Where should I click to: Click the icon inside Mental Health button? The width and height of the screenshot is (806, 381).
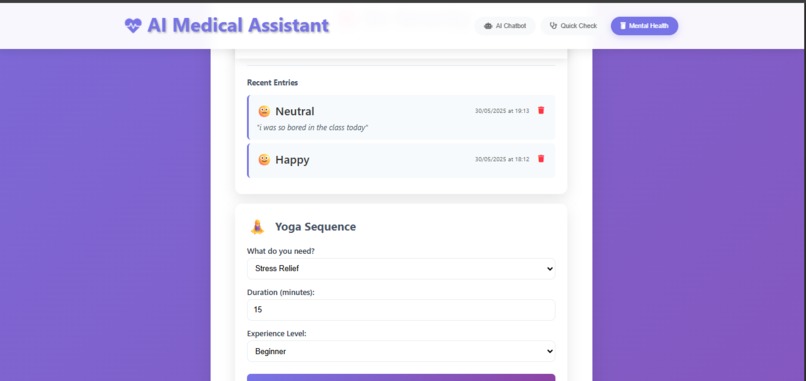click(x=622, y=26)
